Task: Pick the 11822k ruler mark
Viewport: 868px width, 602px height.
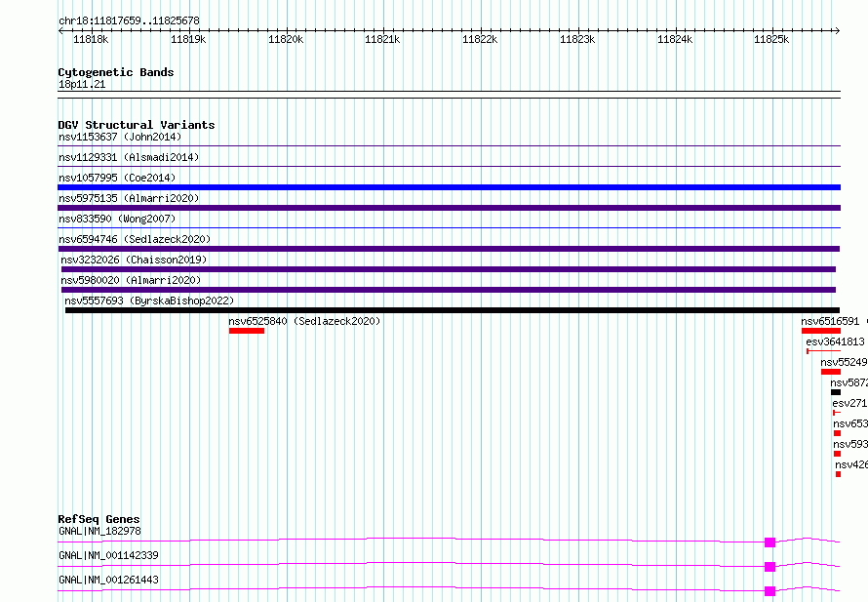Action: [x=480, y=39]
